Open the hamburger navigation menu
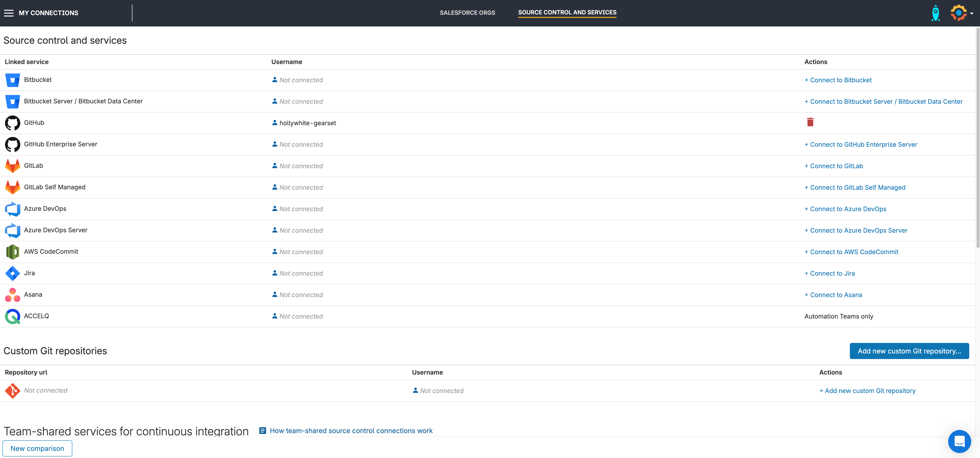The width and height of the screenshot is (980, 458). [9, 13]
